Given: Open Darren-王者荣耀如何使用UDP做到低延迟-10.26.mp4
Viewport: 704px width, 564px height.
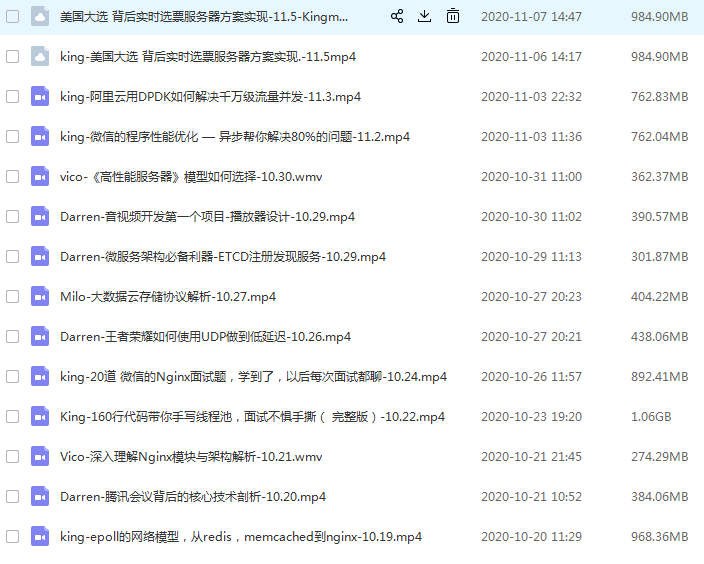Looking at the screenshot, I should pos(206,337).
